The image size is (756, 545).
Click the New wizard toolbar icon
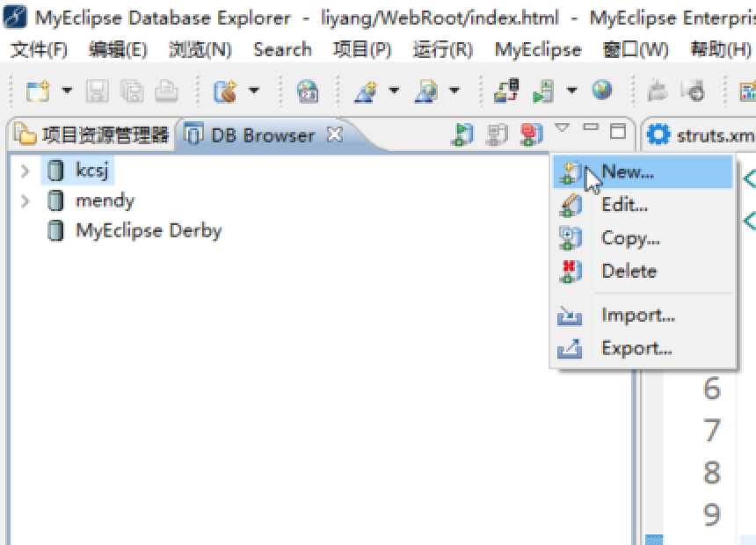click(x=38, y=91)
